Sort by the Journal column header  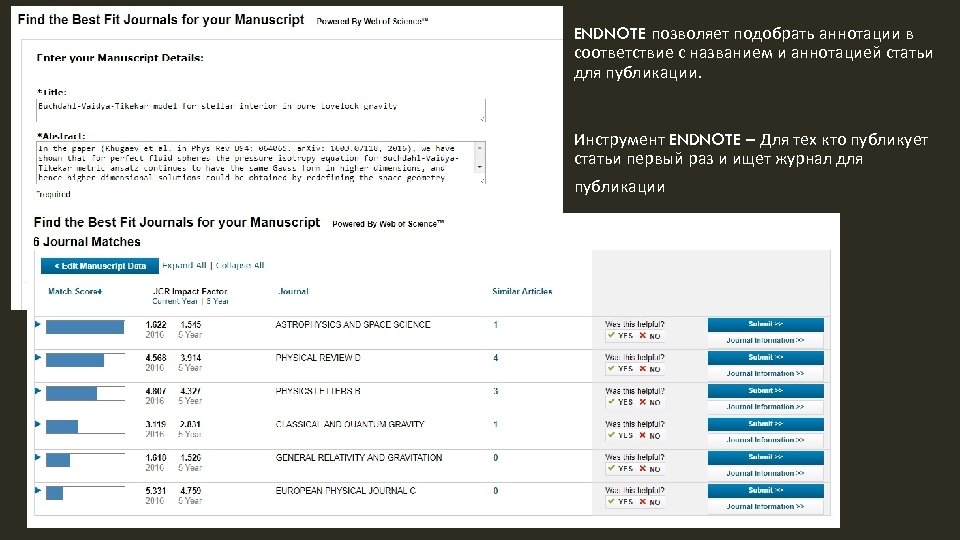293,291
